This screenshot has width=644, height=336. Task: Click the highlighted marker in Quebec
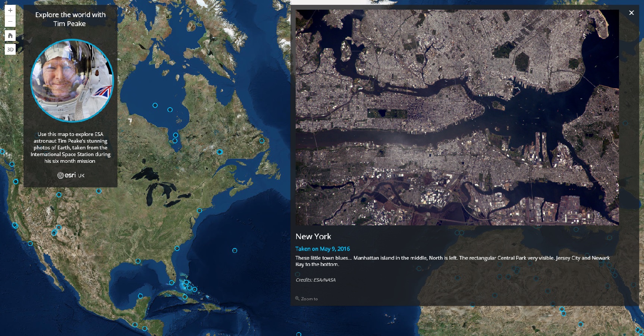pos(220,152)
